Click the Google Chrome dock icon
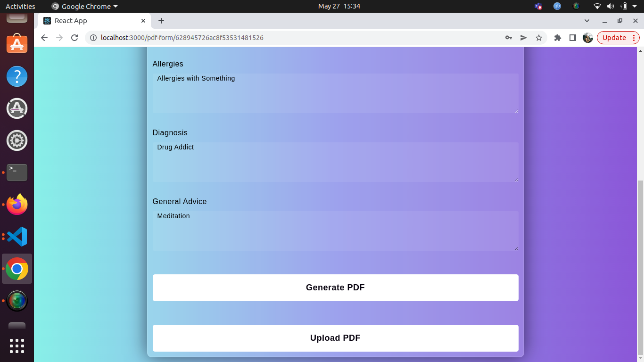 point(17,269)
